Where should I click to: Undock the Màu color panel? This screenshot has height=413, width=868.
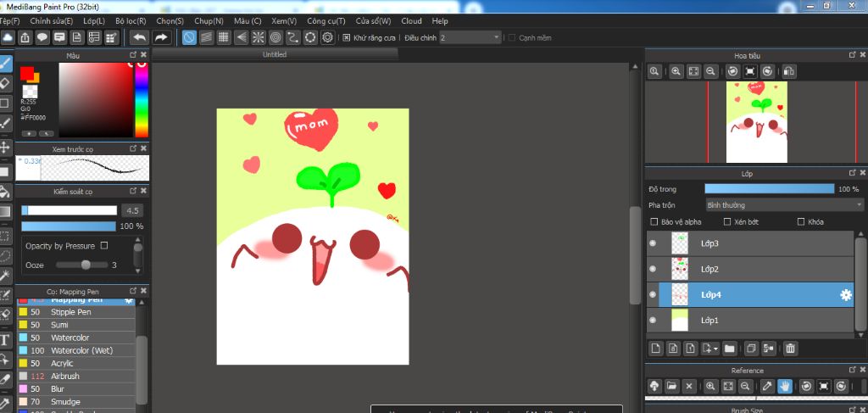click(133, 55)
